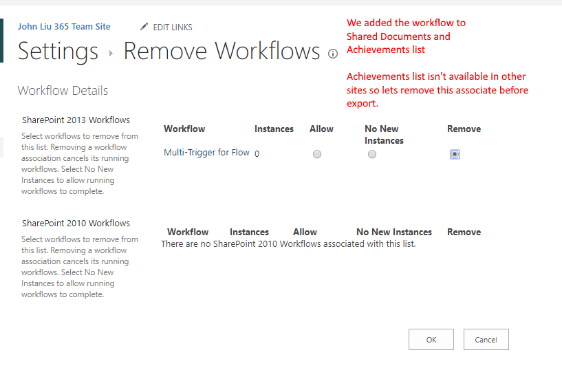
Task: Select the Allow radio button for Multi-Trigger
Action: pos(317,155)
